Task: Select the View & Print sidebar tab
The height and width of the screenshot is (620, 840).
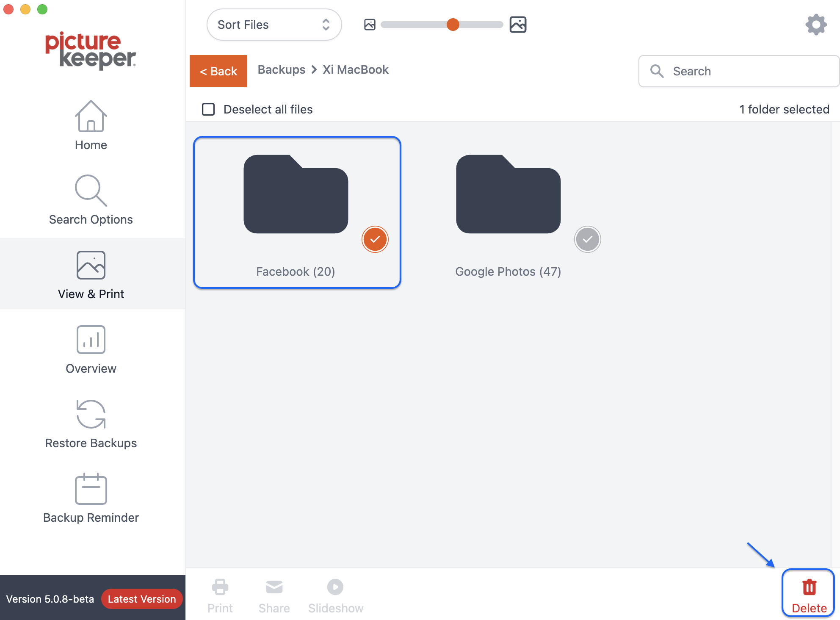Action: (91, 274)
